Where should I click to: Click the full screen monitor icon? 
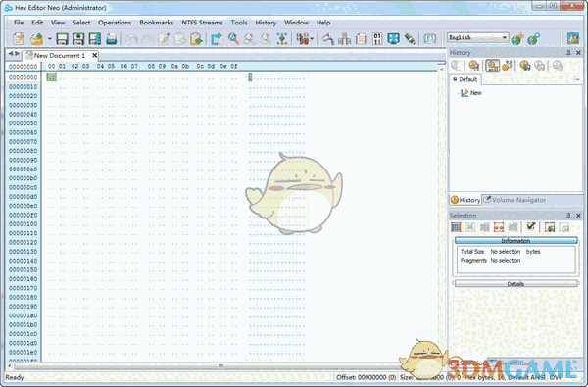tap(393, 38)
